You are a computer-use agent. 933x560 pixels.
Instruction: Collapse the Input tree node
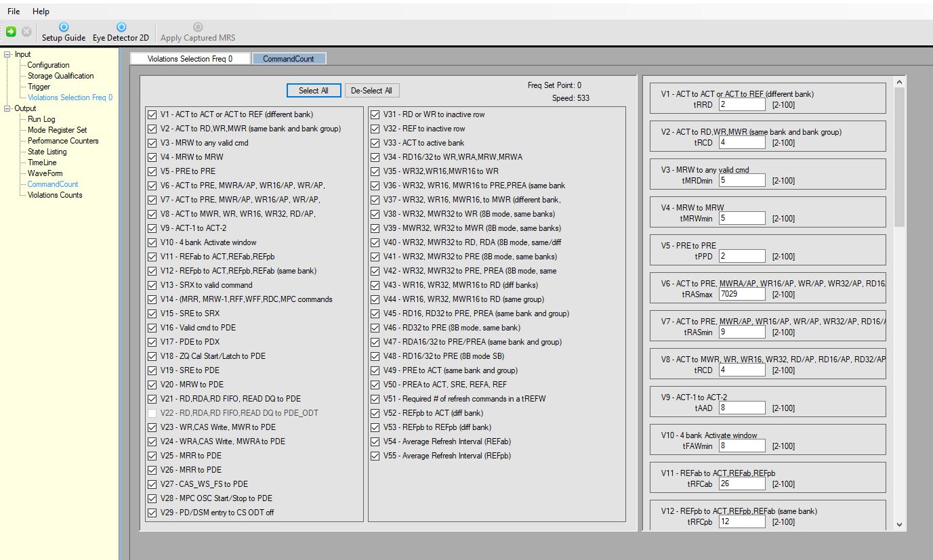pos(7,54)
